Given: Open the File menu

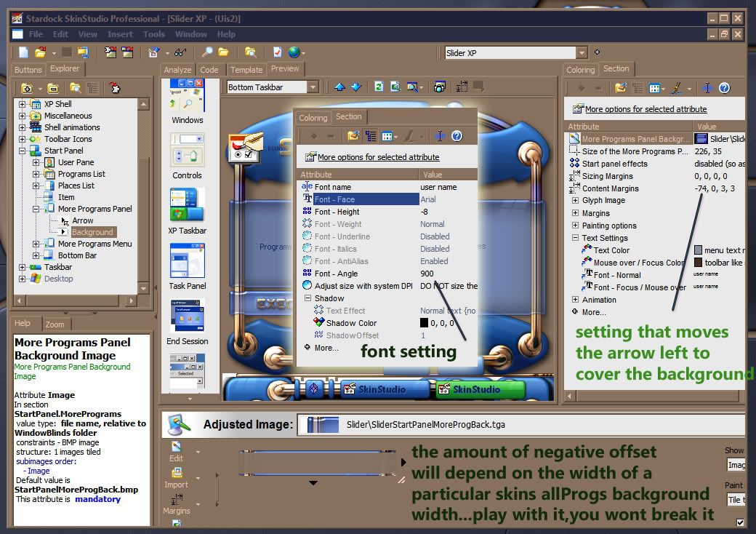Looking at the screenshot, I should 36,34.
